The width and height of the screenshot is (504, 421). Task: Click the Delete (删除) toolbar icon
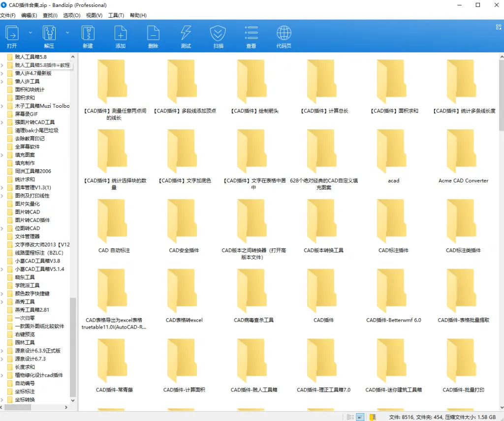click(154, 33)
